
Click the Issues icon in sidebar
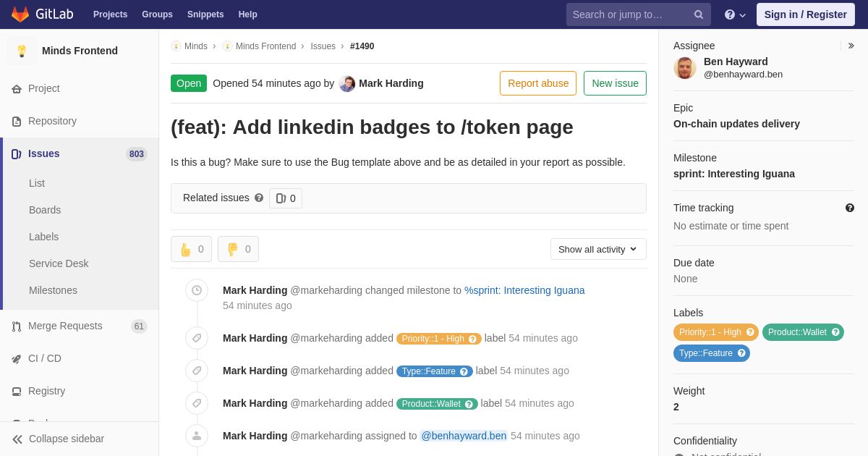click(17, 154)
